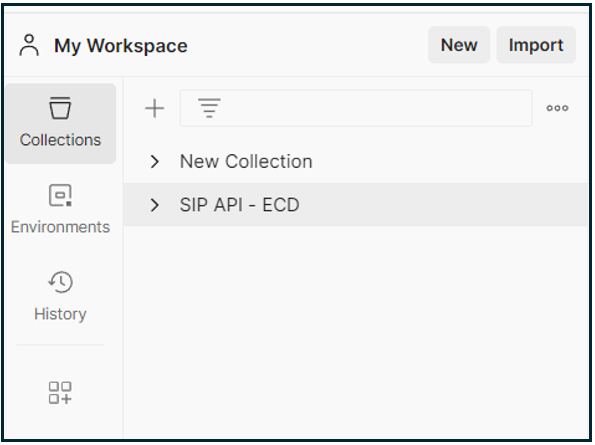
Task: Switch to the History tab label
Action: point(60,314)
